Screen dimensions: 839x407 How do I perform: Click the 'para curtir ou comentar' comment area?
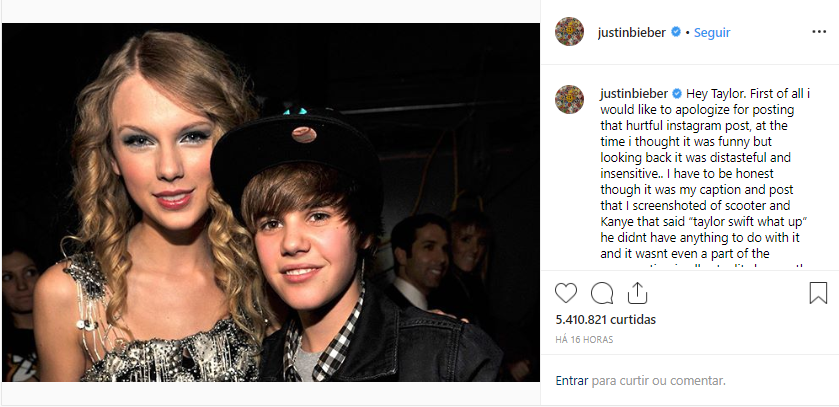[658, 381]
